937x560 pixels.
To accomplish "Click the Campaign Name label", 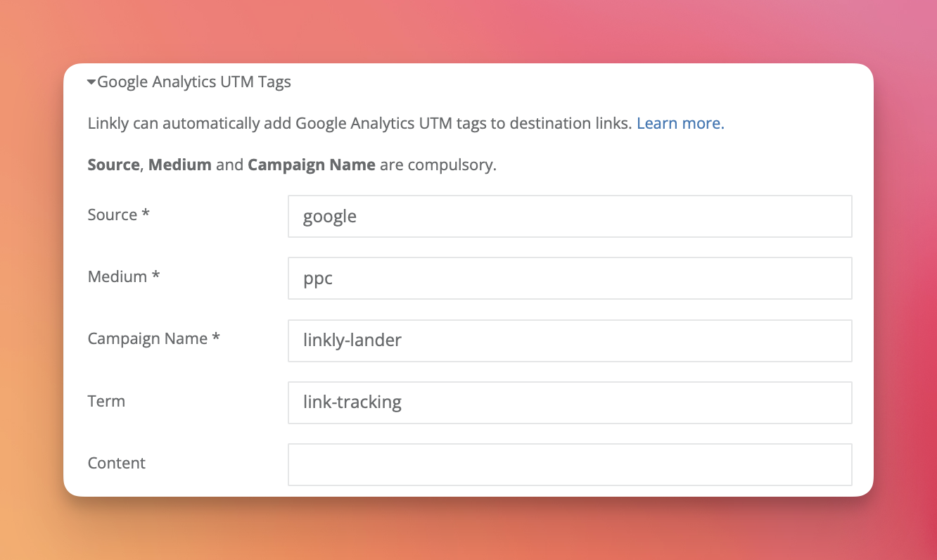I will click(x=153, y=338).
